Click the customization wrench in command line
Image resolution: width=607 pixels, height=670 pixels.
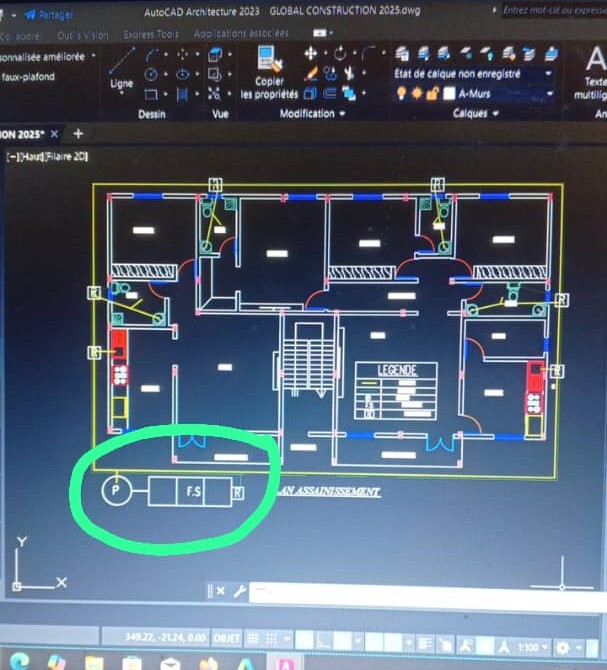(240, 592)
